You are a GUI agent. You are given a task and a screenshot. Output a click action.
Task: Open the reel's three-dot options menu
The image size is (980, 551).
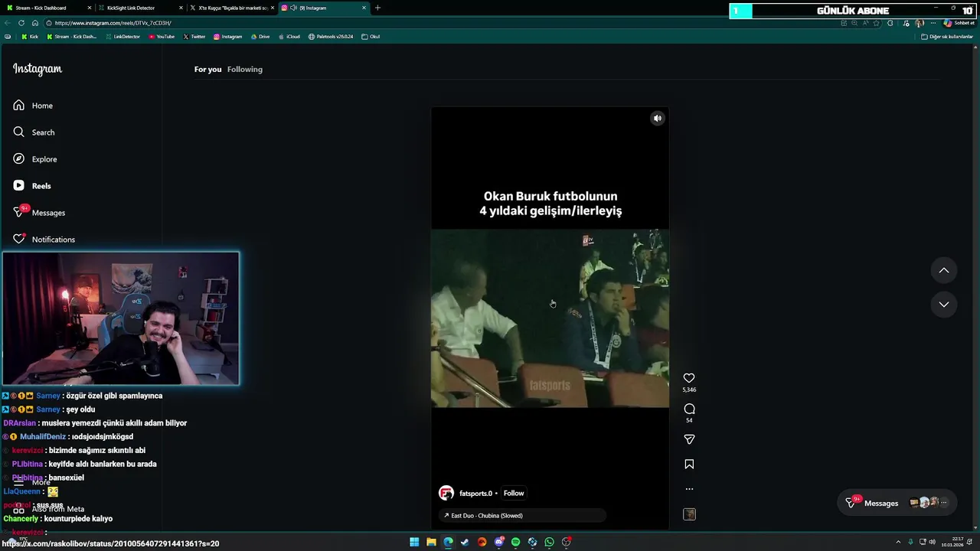coord(689,489)
